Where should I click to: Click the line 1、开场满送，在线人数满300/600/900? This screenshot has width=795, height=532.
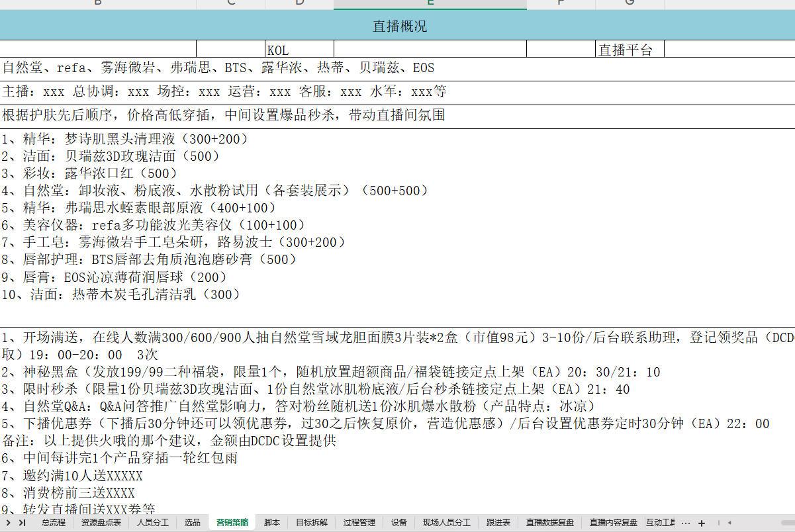[397, 337]
